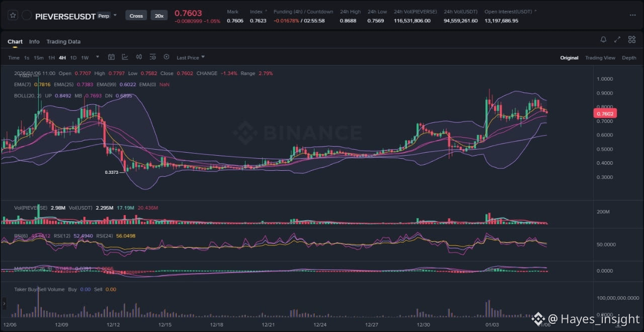Click the EMA(7) indicator label
The image size is (644, 332).
coord(22,84)
